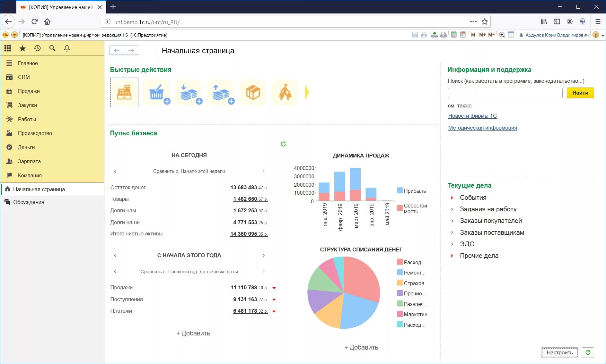Click M+ memory button
606x364 pixels.
[482, 35]
